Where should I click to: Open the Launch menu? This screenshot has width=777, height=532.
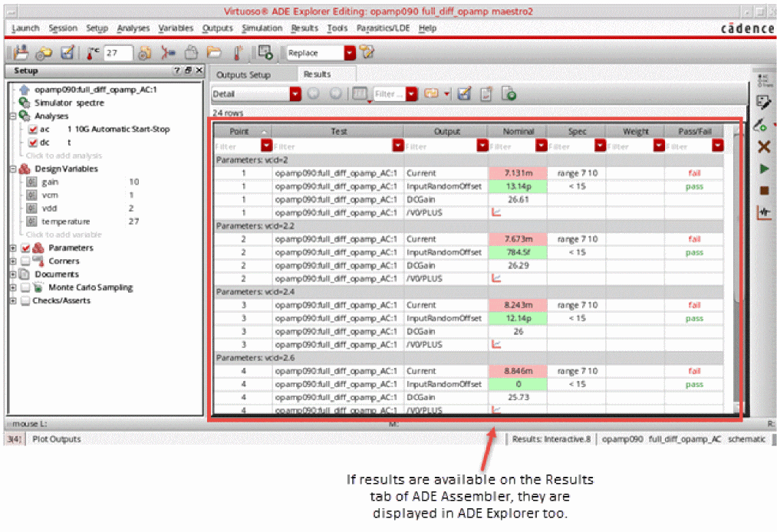click(25, 28)
